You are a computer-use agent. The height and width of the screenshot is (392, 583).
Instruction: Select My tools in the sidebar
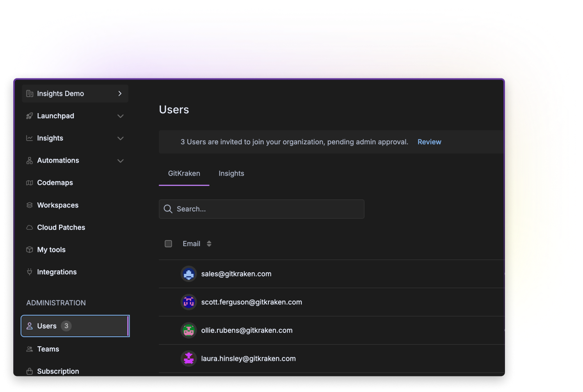click(51, 250)
